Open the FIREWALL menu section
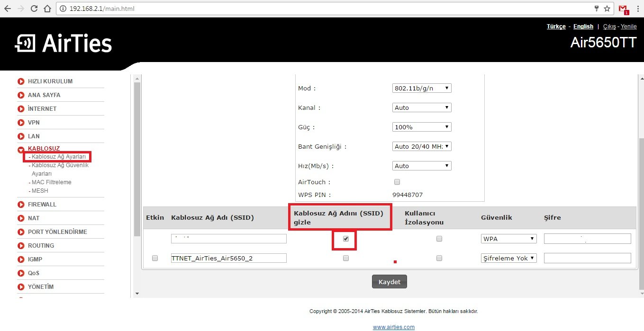 tap(42, 205)
